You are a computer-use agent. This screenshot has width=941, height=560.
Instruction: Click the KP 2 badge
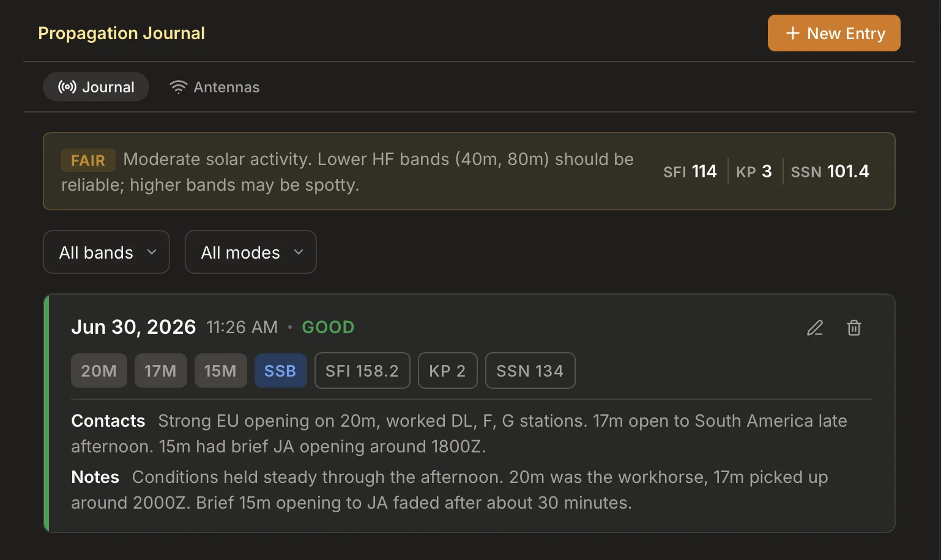tap(447, 370)
